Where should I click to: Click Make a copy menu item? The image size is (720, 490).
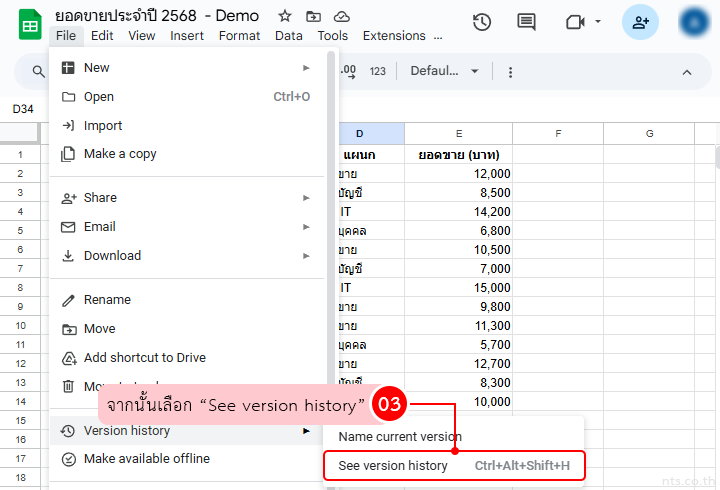(x=120, y=154)
